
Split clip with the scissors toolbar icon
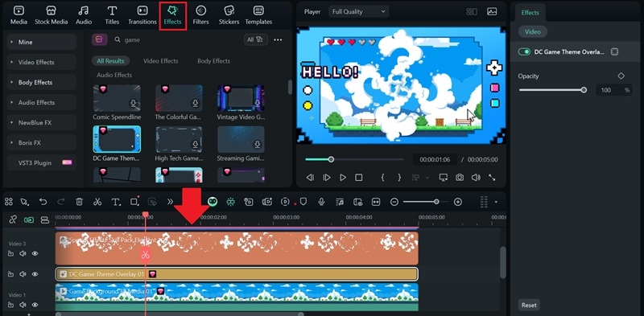coord(97,202)
